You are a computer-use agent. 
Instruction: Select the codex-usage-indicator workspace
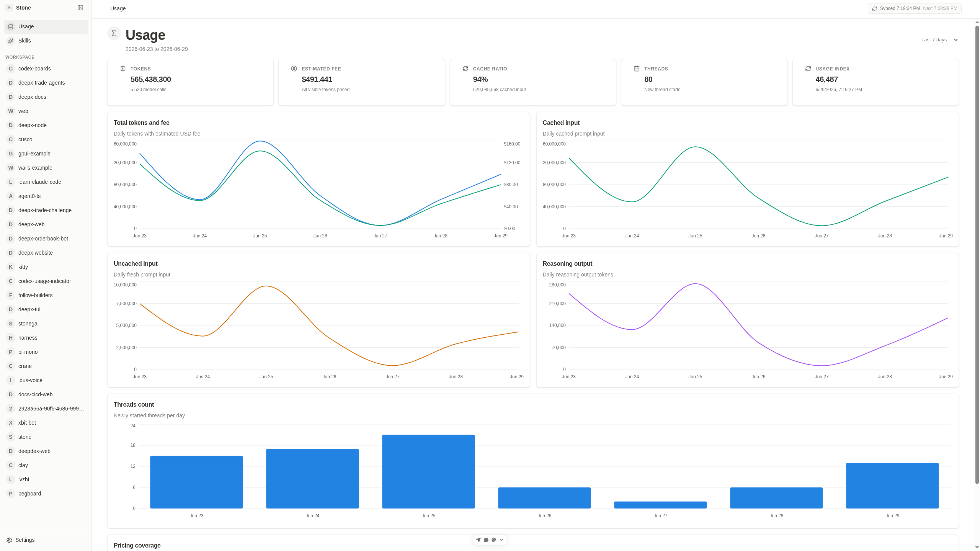tap(46, 281)
